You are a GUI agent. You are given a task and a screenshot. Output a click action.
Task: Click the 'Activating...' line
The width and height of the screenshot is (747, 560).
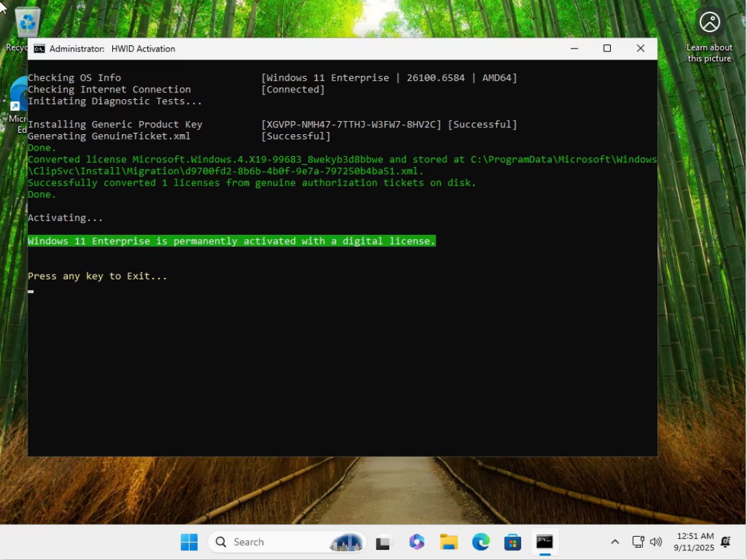click(65, 218)
